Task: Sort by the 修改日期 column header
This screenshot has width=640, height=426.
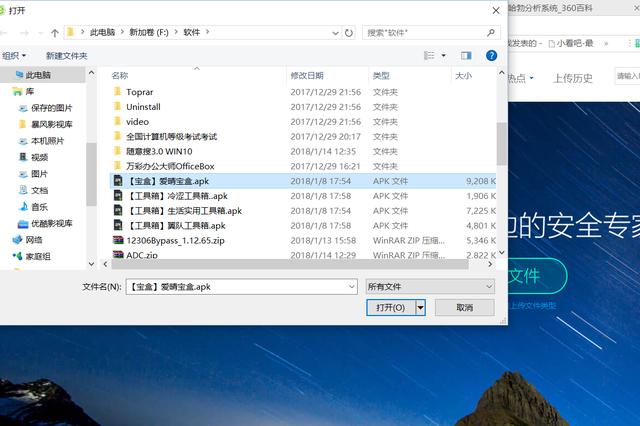Action: 307,75
